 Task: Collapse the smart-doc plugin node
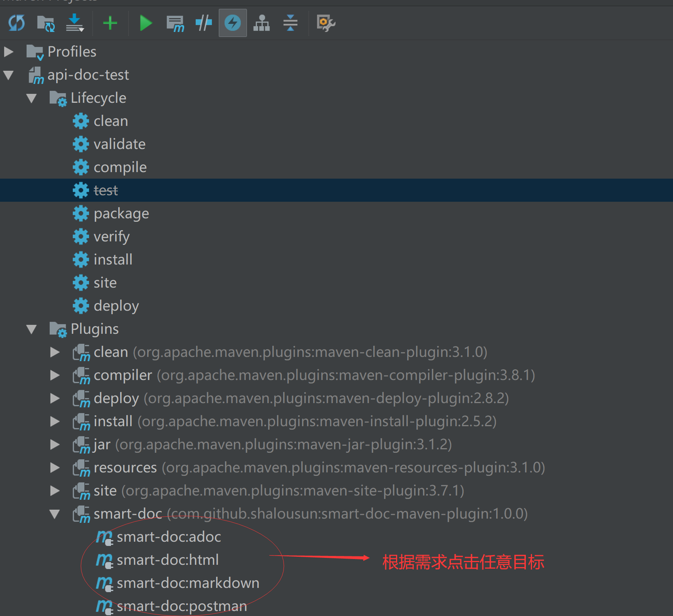pyautogui.click(x=54, y=514)
